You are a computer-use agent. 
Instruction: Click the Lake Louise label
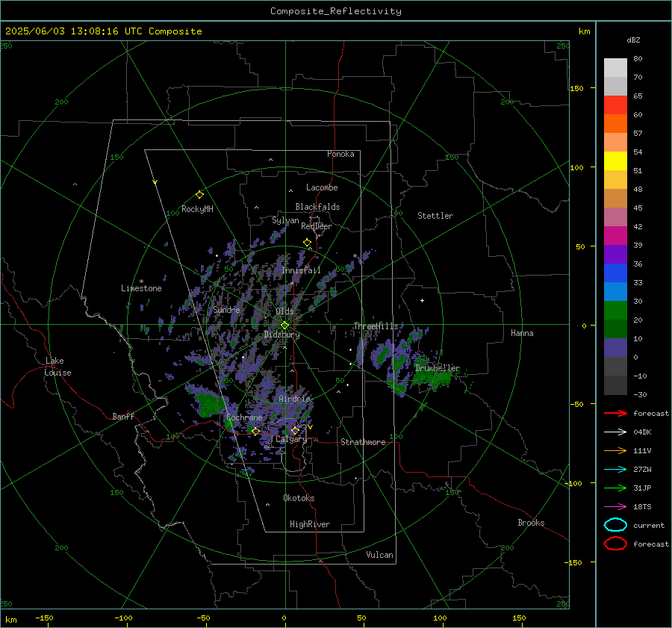(x=57, y=367)
